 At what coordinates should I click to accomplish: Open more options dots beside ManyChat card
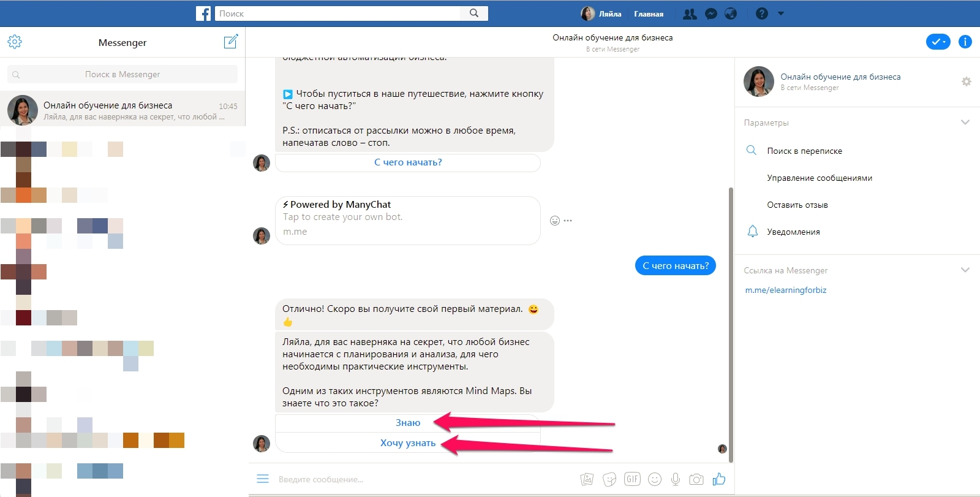click(x=568, y=221)
